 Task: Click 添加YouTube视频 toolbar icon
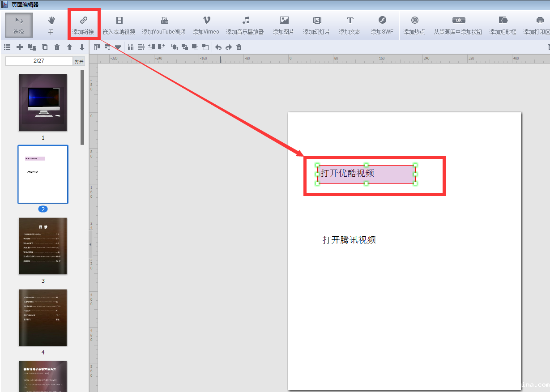point(164,25)
